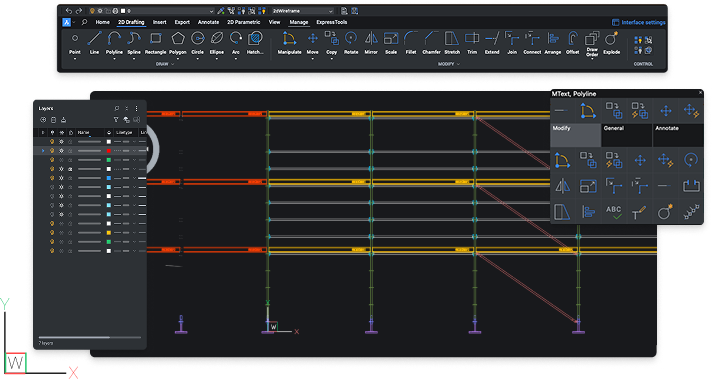Activate the Fillet tool

tap(411, 43)
